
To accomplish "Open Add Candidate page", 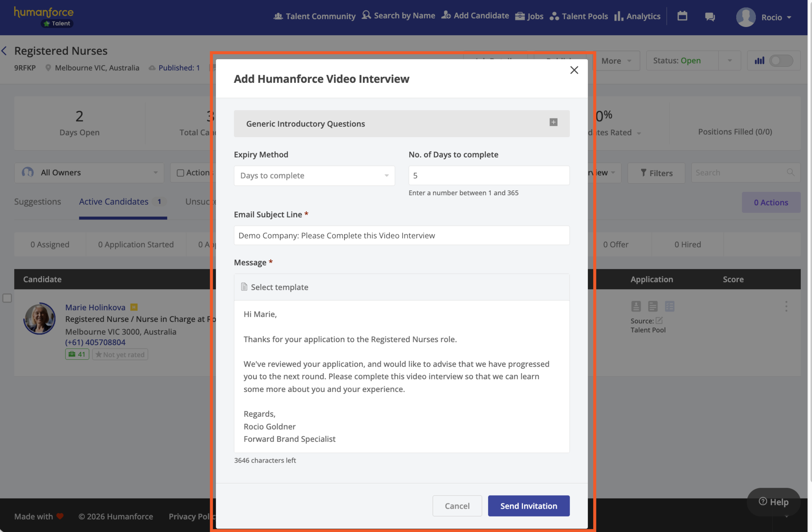I will (475, 15).
